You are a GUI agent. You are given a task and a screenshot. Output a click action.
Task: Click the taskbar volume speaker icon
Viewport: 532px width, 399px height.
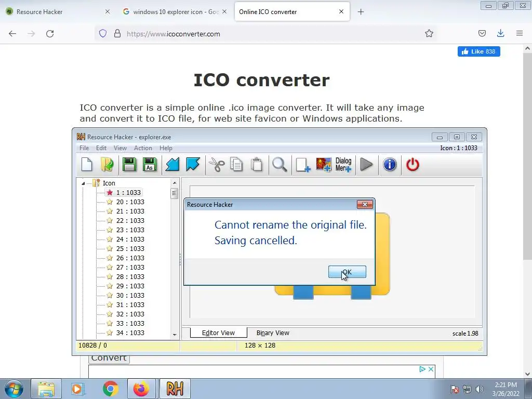pyautogui.click(x=479, y=389)
